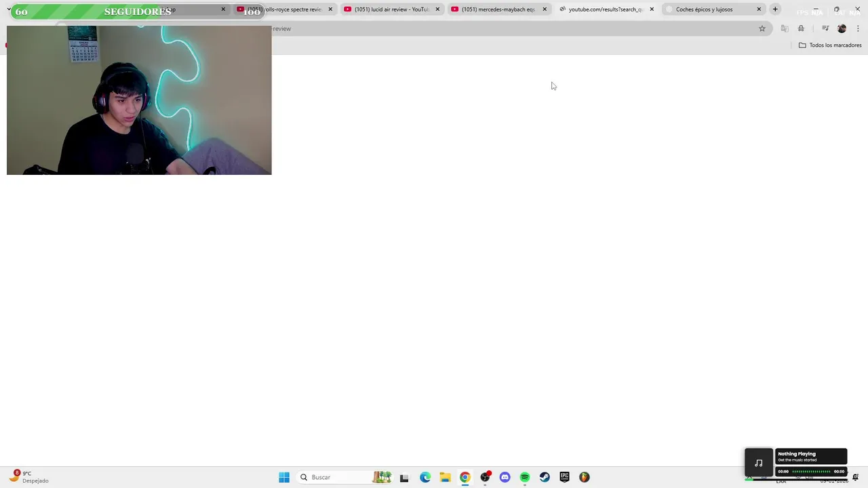Open Spotify from the taskbar
Viewport: 868px width, 488px height.
click(x=525, y=477)
